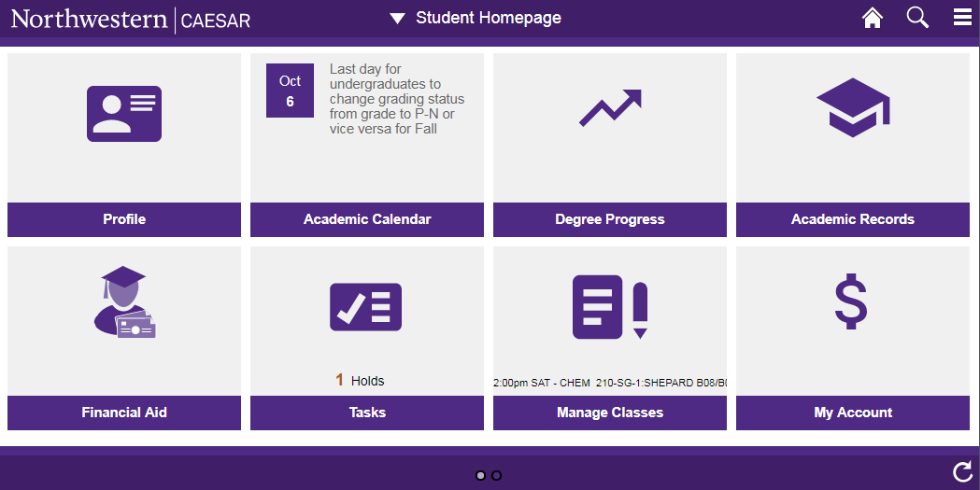This screenshot has height=490, width=980.
Task: Click the Degree Progress trend arrow icon
Action: coord(610,108)
